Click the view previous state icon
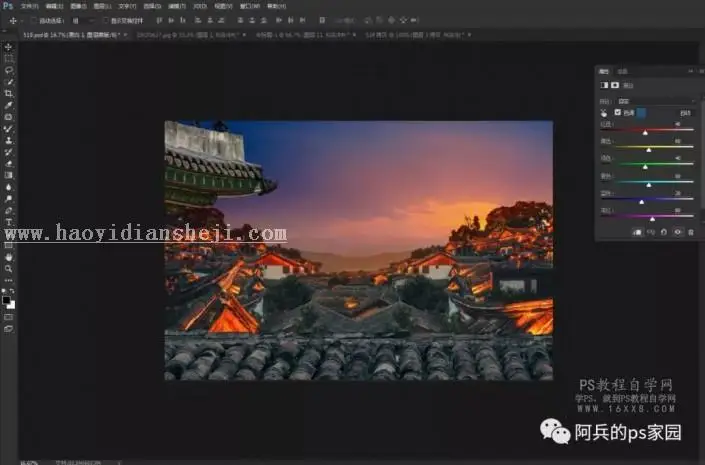This screenshot has height=465, width=705. pos(651,232)
